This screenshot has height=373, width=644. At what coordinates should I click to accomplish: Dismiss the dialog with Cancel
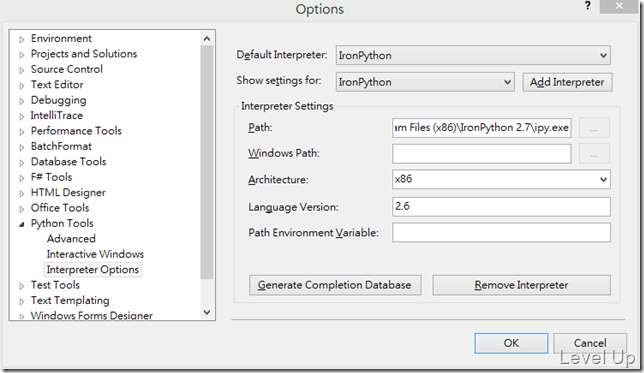click(x=590, y=343)
